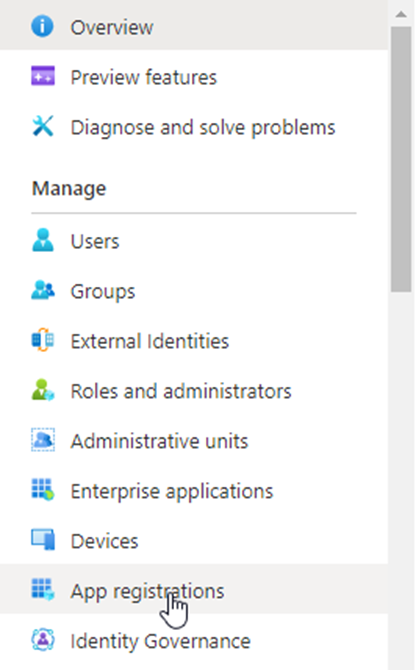This screenshot has width=416, height=670.
Task: Click the Administrative units icon
Action: pyautogui.click(x=43, y=440)
